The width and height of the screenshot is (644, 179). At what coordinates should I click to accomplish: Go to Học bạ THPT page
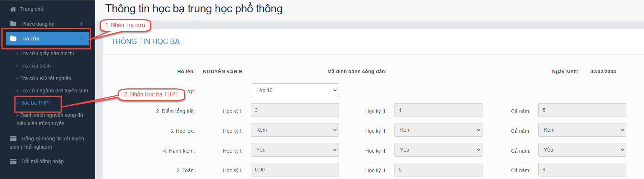pyautogui.click(x=36, y=103)
